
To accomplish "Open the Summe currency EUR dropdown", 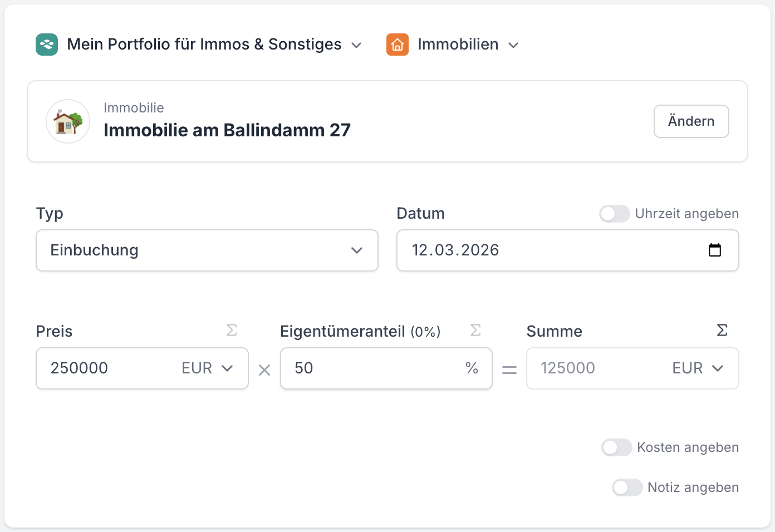I will click(x=698, y=368).
